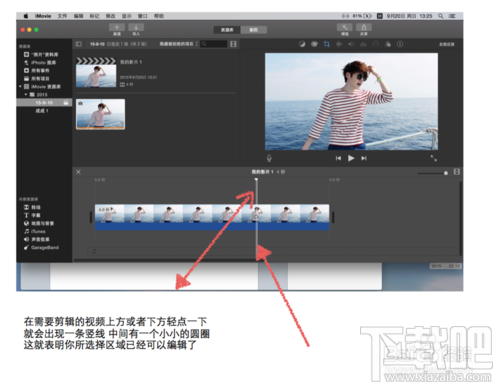500x387 pixels.
Task: Click the preview image in the viewer
Action: (x=351, y=101)
